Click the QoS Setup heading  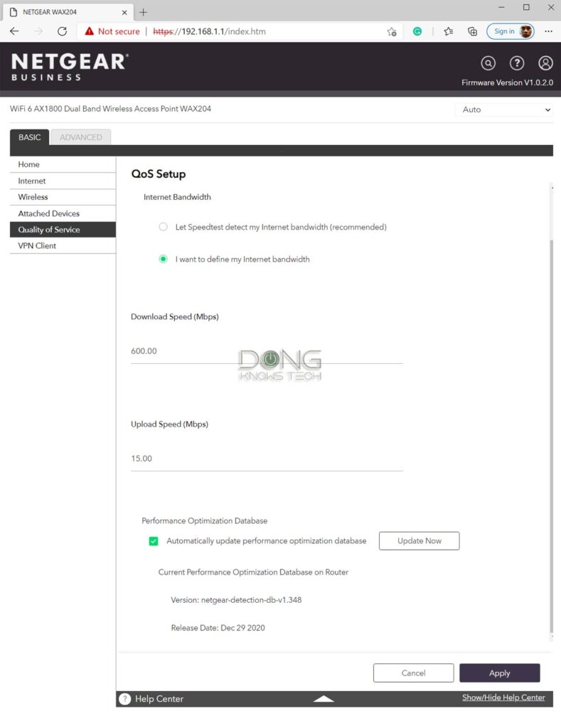(159, 174)
